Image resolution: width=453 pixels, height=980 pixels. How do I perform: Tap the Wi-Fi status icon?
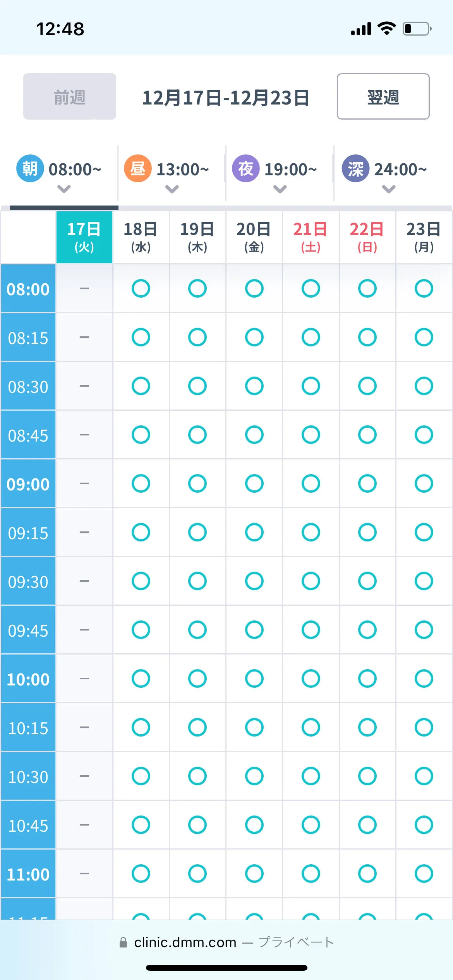386,29
